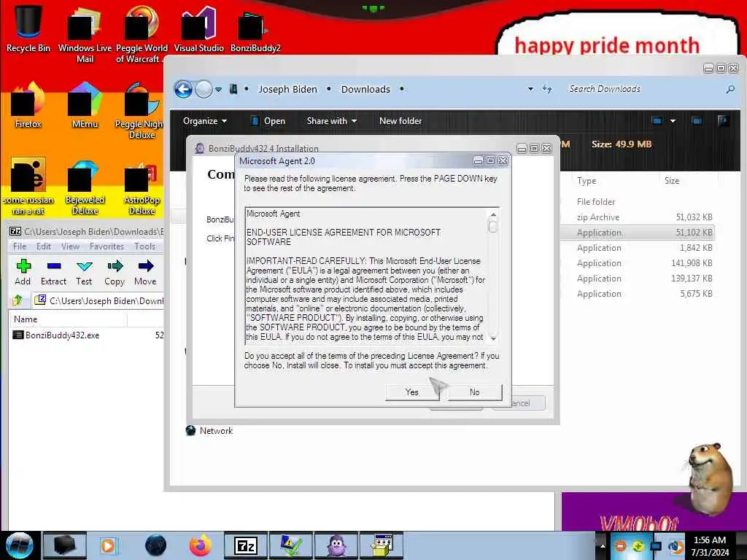Click Joseph Biden breadcrumb in address bar
This screenshot has height=560, width=747.
(x=287, y=89)
